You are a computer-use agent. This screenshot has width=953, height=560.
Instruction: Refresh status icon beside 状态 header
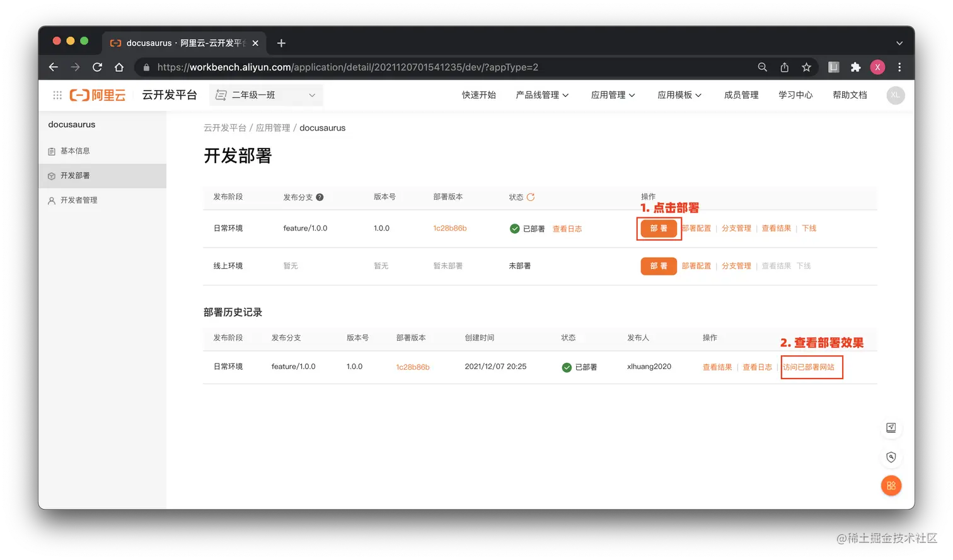tap(531, 197)
